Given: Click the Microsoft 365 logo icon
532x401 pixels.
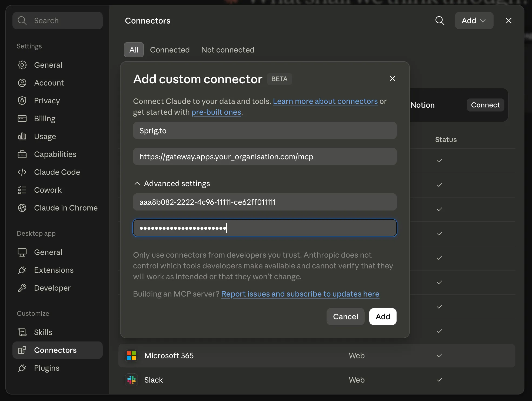Looking at the screenshot, I should (131, 356).
